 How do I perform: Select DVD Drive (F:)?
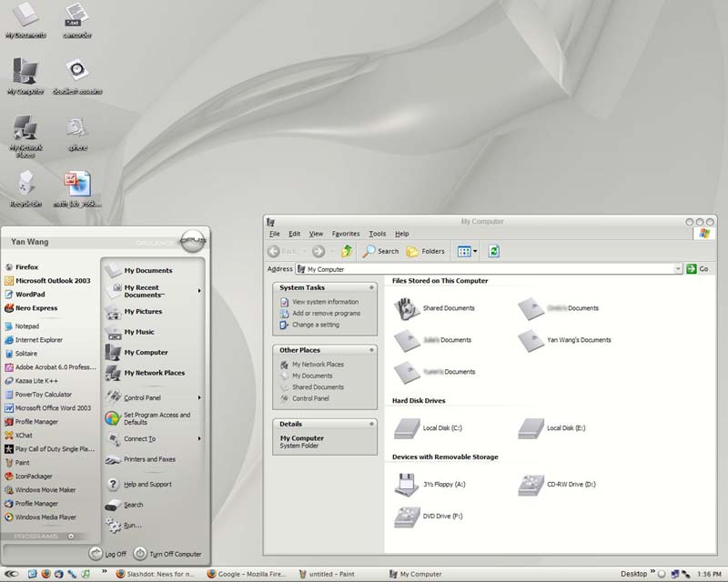[428, 517]
